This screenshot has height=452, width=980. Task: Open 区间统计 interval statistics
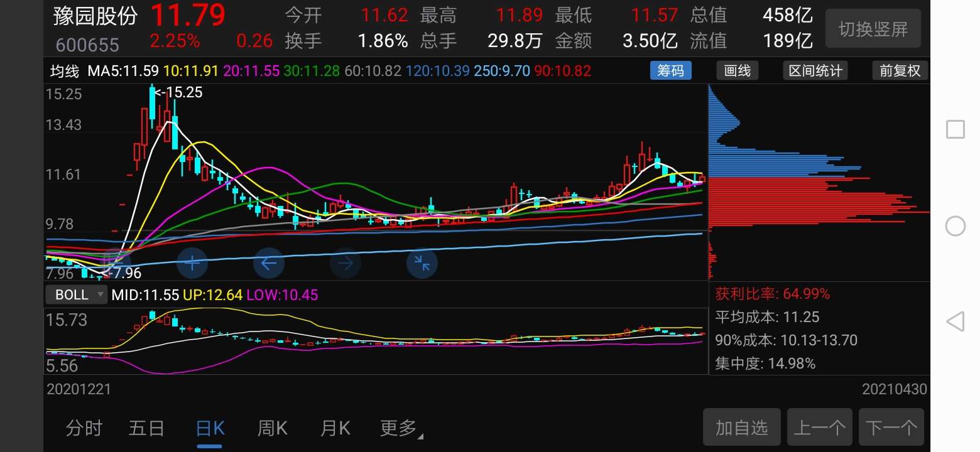point(816,70)
